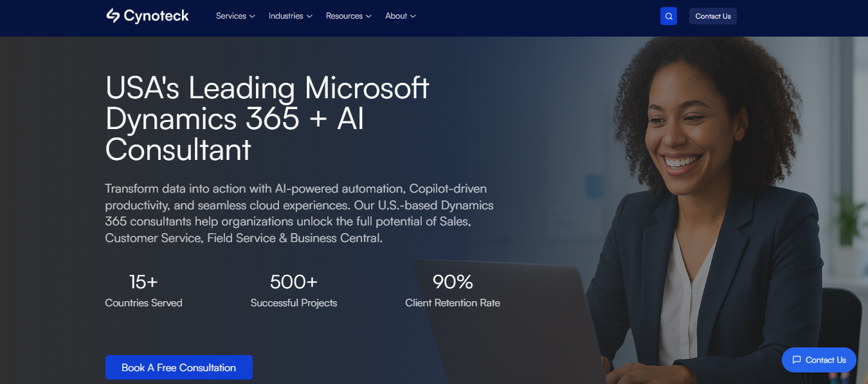
Task: Go home via the Cynoteck wordmark
Action: tap(156, 16)
